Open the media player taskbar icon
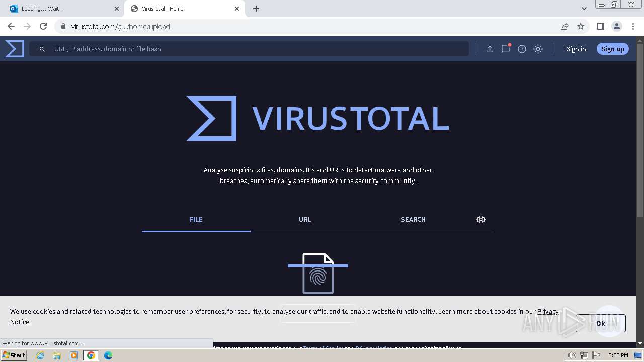This screenshot has height=362, width=644. [74, 355]
